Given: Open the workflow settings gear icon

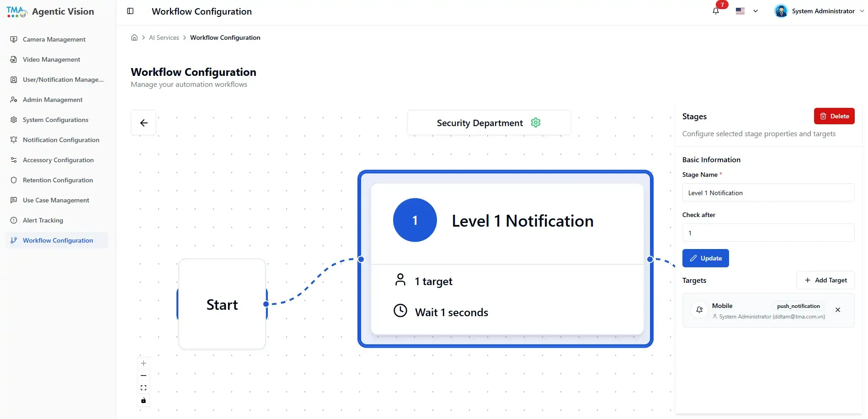Looking at the screenshot, I should (x=536, y=122).
